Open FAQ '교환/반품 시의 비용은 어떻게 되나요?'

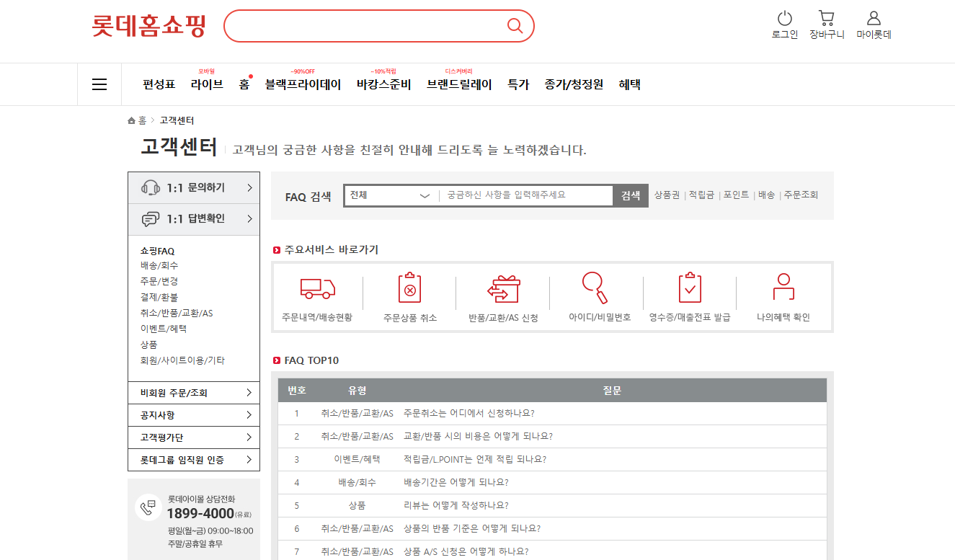[478, 436]
